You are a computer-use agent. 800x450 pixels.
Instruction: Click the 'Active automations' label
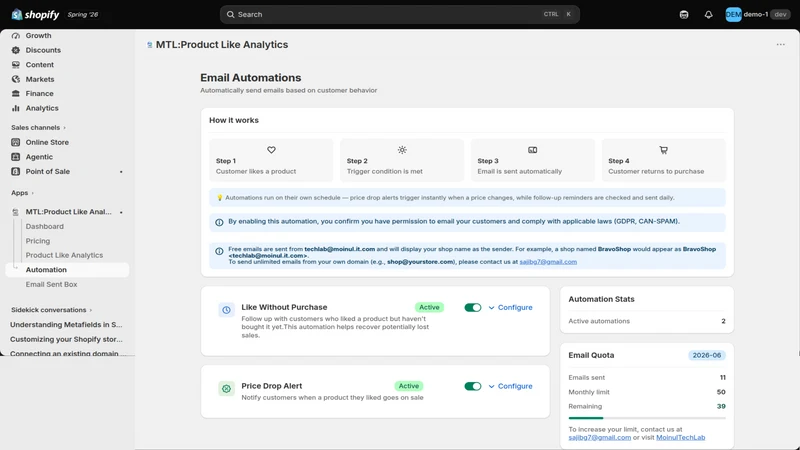pyautogui.click(x=599, y=321)
